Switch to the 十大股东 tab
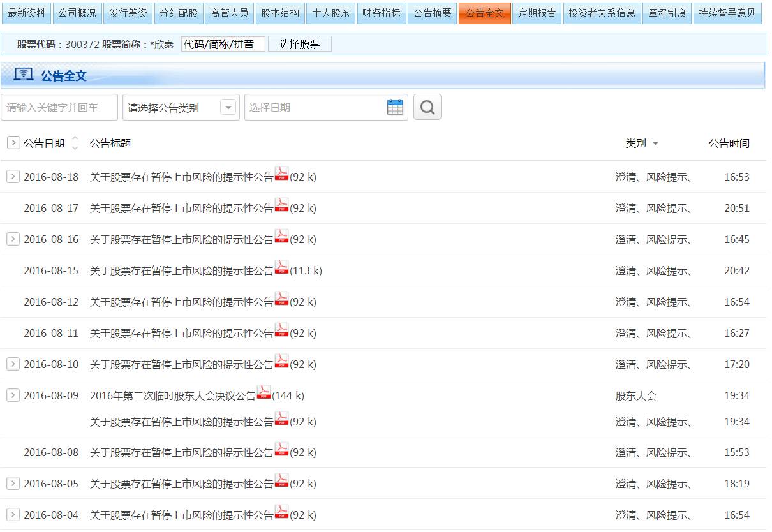 coord(330,13)
